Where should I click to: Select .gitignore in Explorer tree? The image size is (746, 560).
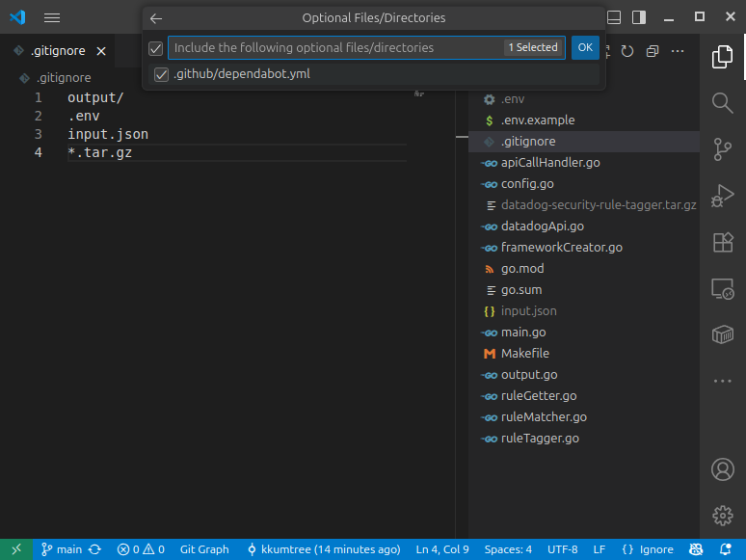[x=584, y=142]
